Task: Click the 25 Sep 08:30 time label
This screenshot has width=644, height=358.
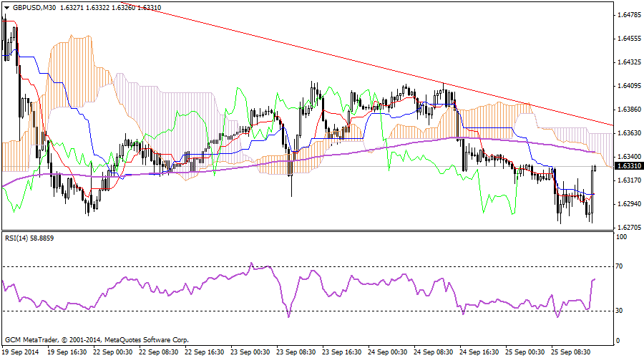Action: click(569, 352)
